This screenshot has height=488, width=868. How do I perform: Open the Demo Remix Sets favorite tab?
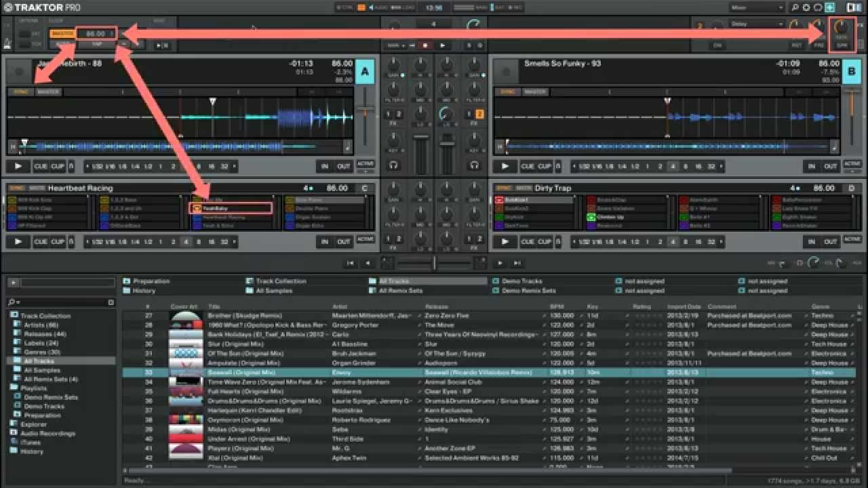(x=524, y=290)
